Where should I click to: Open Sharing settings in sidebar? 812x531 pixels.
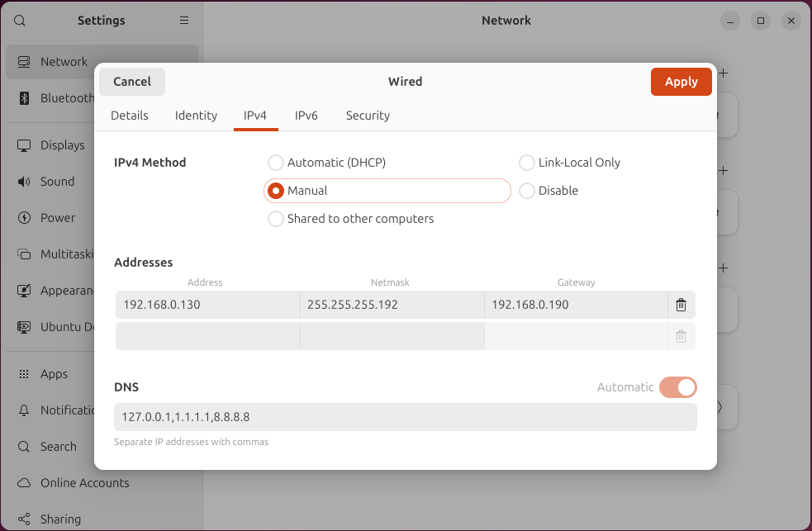pos(60,519)
